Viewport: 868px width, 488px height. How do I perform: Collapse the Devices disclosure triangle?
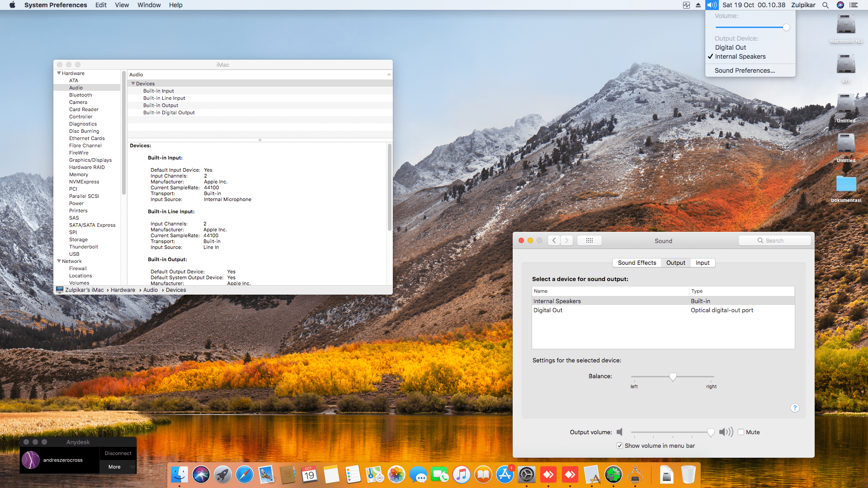click(x=133, y=84)
